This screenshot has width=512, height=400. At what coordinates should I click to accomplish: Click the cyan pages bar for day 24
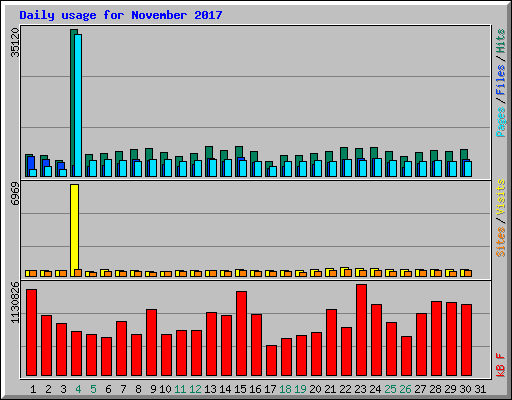(x=378, y=167)
